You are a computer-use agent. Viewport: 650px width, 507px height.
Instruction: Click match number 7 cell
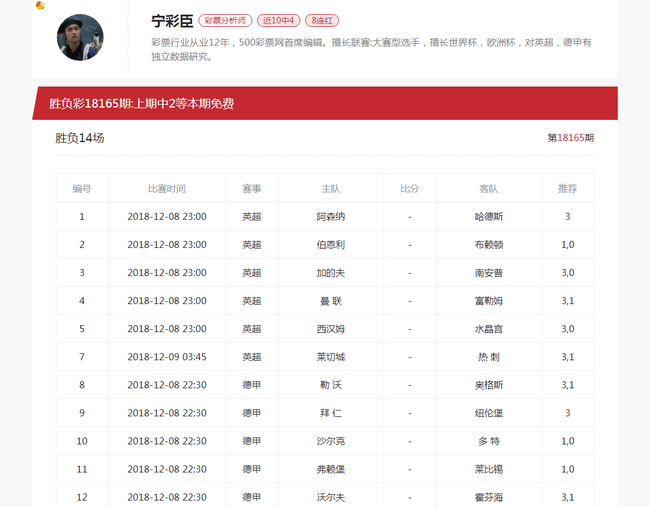82,357
